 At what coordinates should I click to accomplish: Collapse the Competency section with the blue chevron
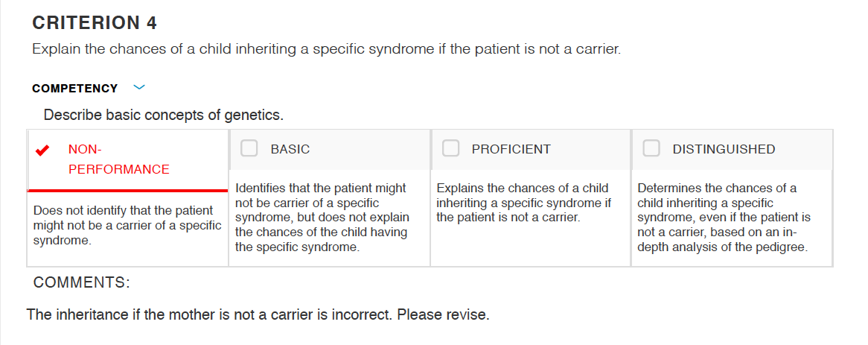click(139, 87)
